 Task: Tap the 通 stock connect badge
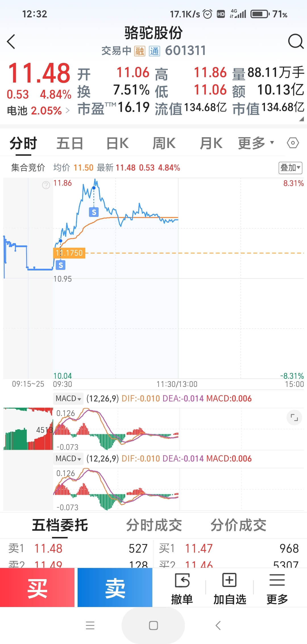[154, 51]
